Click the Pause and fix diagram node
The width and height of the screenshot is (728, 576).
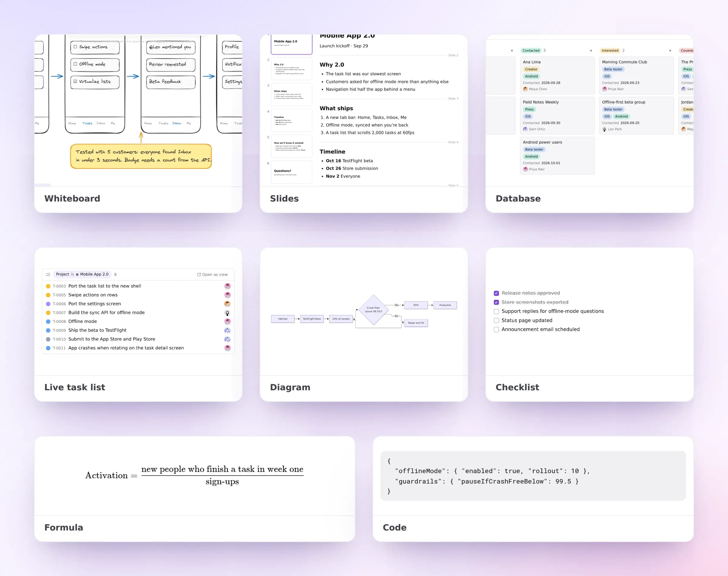point(416,323)
